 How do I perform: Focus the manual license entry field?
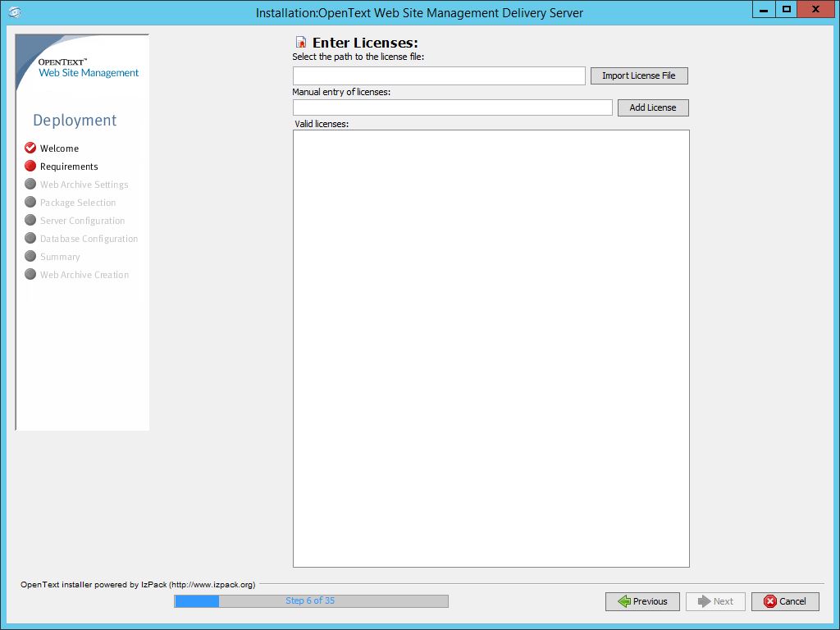click(453, 107)
